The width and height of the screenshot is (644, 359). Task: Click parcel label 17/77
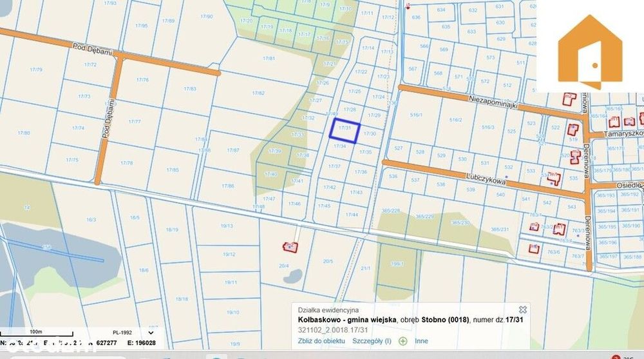[x=135, y=121]
